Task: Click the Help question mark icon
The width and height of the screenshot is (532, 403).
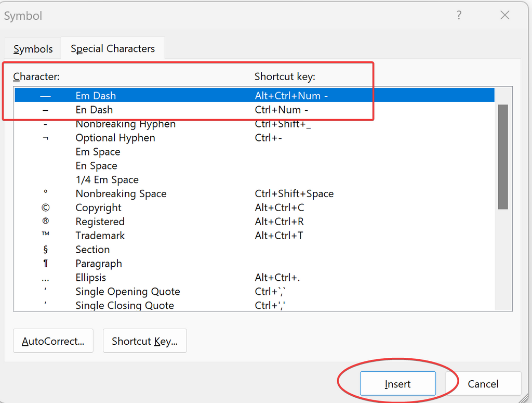Action: 459,16
